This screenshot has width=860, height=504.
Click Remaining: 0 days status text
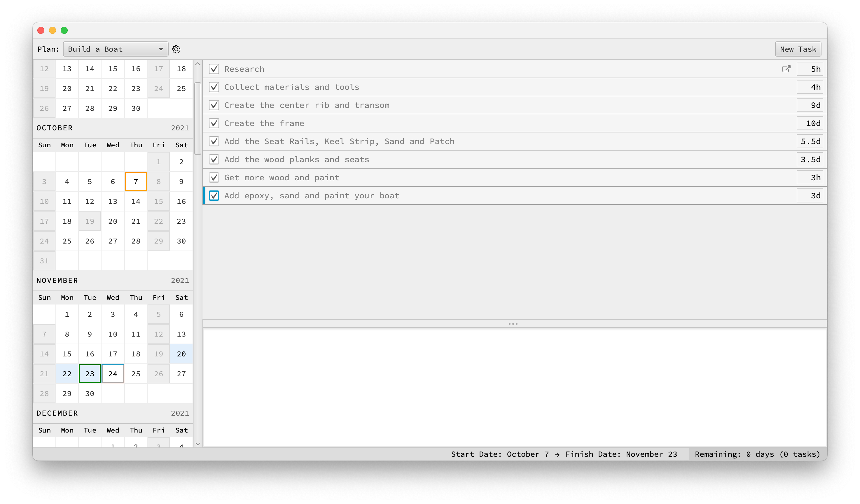click(x=757, y=454)
